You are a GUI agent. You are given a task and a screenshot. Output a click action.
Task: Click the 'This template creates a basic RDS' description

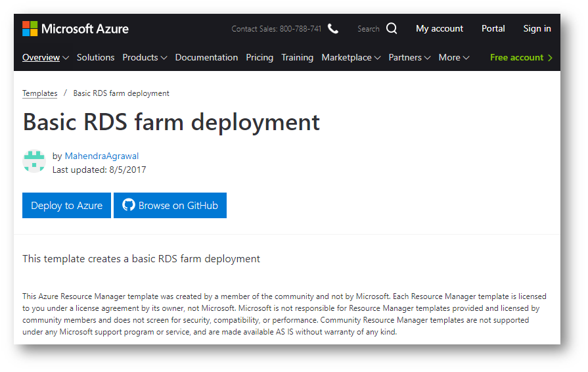tap(141, 259)
